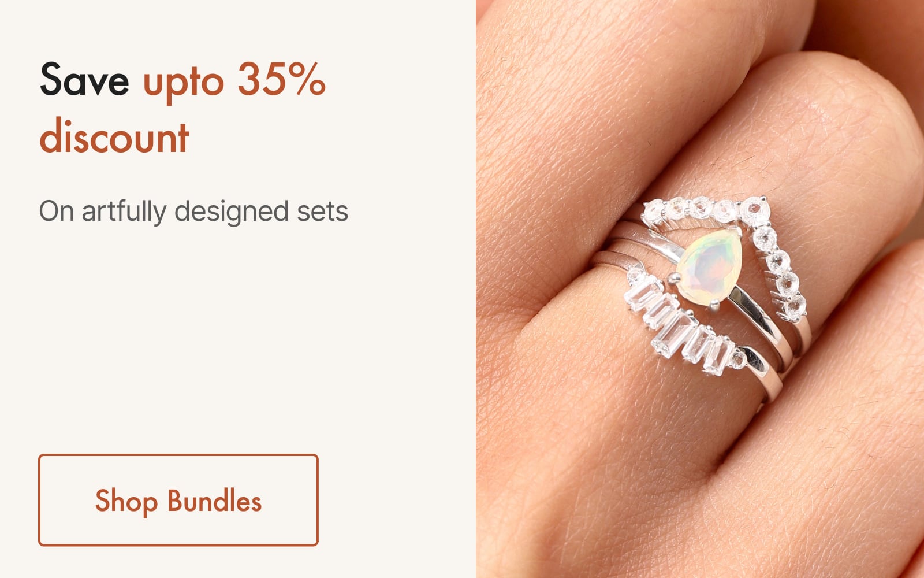Click the "Shop" word inside button
This screenshot has height=578, width=924.
click(126, 502)
